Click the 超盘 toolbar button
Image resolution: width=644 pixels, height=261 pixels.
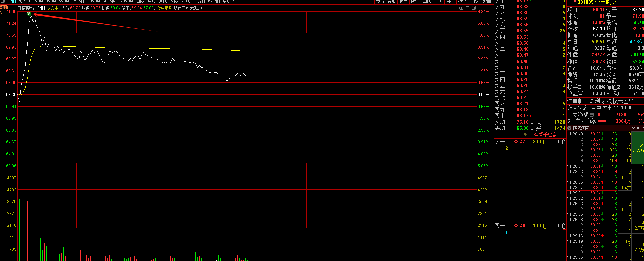[403, 2]
